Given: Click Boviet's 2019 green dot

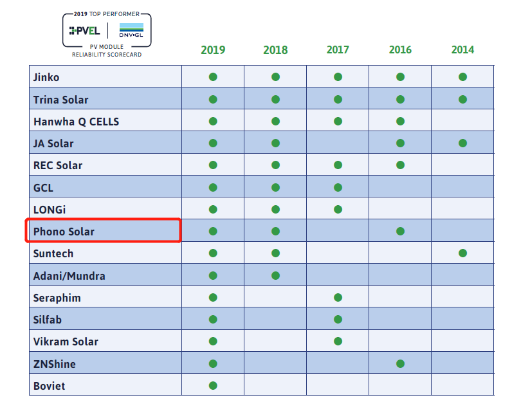Looking at the screenshot, I should tap(213, 386).
